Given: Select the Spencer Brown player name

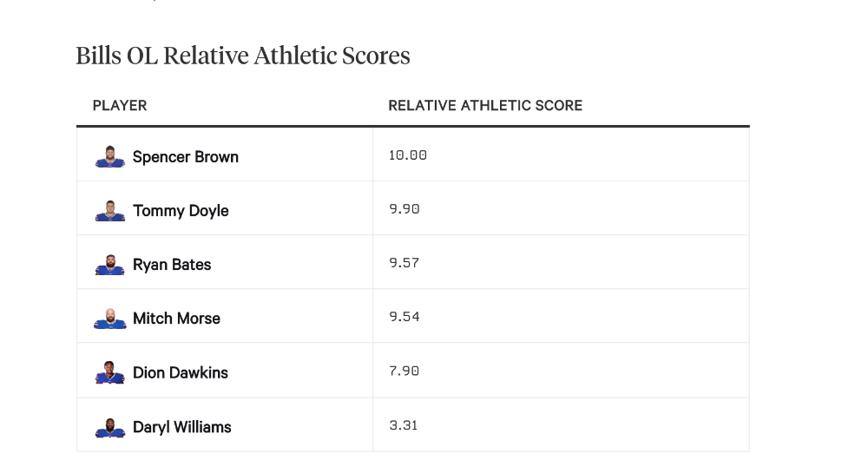Looking at the screenshot, I should tap(186, 157).
